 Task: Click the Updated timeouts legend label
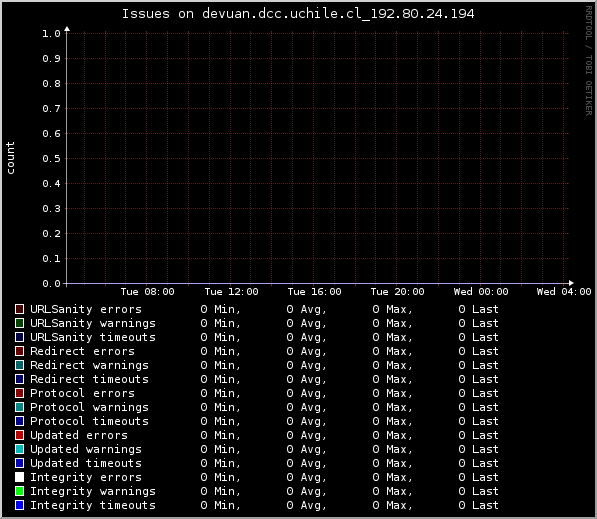tap(86, 463)
